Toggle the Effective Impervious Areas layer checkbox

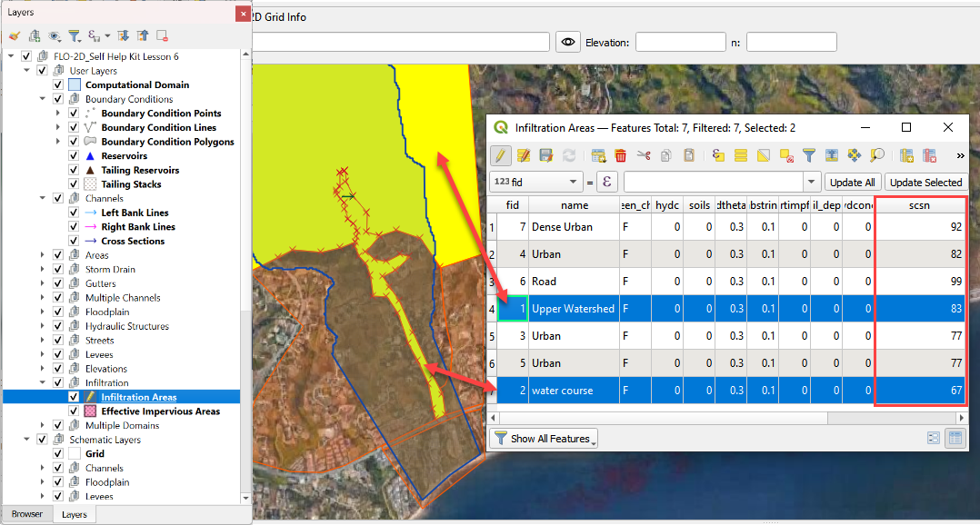click(x=75, y=411)
